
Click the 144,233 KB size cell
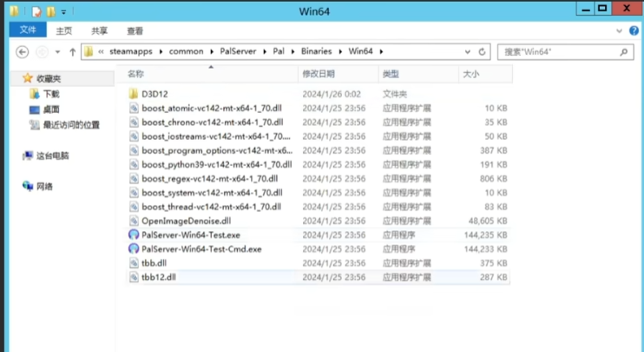486,249
